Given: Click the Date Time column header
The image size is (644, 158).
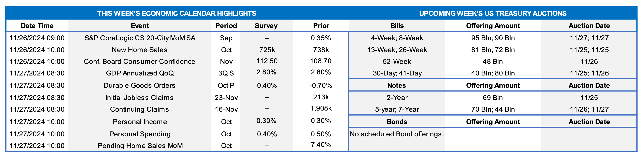Looking at the screenshot, I should click(x=37, y=26).
